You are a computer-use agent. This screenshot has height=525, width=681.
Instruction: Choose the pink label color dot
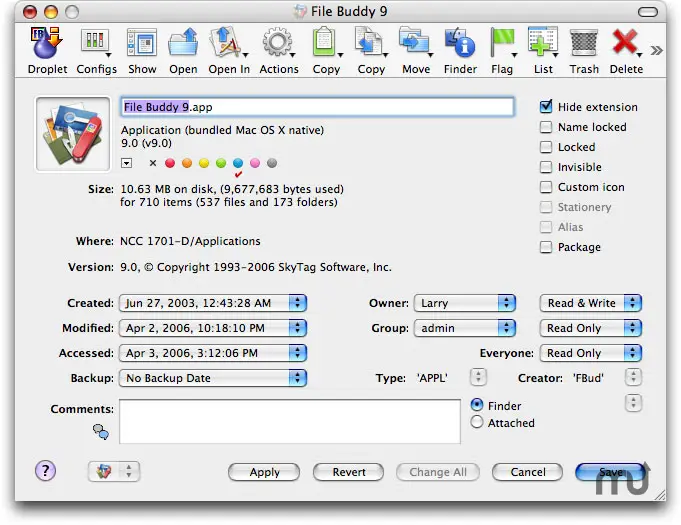point(255,163)
